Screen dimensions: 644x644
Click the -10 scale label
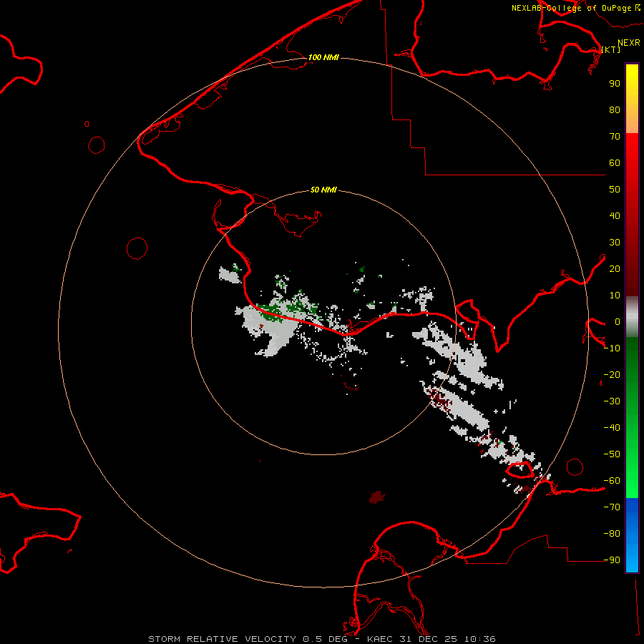click(612, 348)
